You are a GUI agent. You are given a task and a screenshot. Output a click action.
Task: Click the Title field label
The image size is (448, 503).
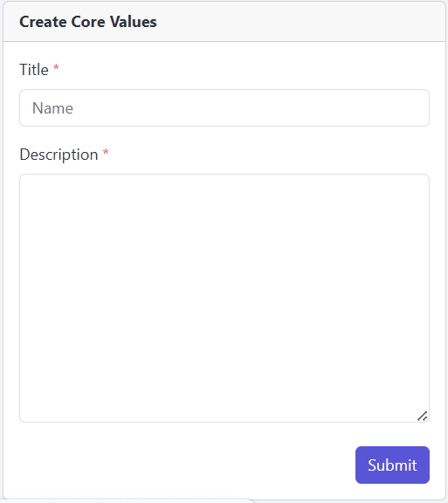[34, 70]
